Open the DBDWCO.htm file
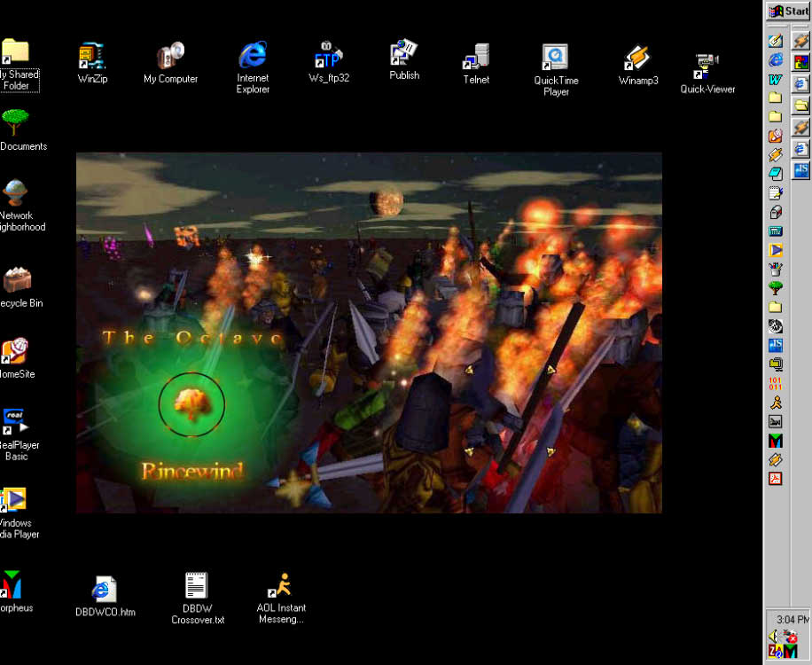 click(105, 590)
